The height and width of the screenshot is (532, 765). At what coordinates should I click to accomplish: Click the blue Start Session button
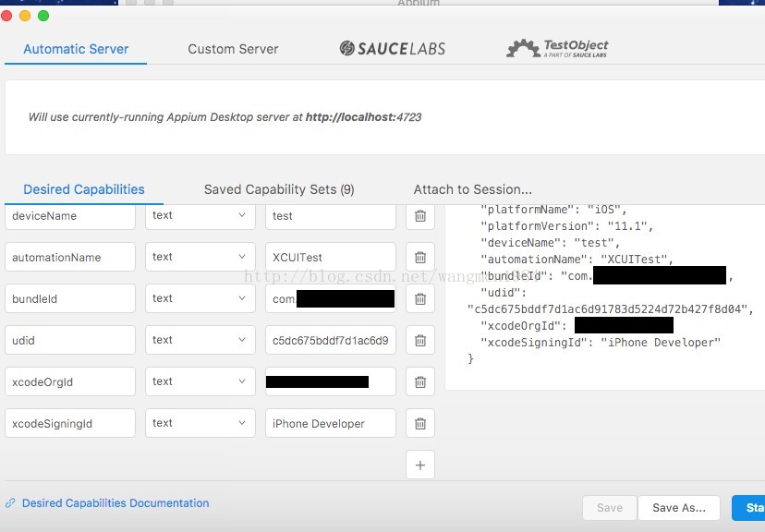pos(748,508)
